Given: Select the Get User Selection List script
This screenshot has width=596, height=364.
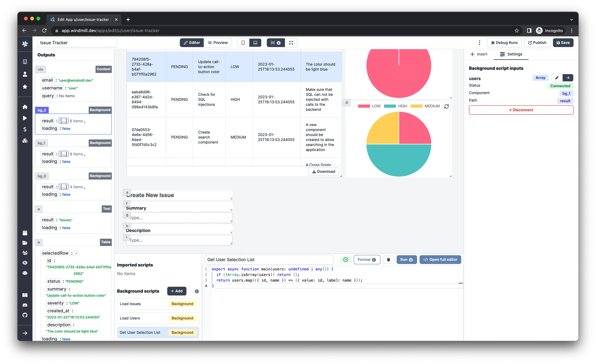Looking at the screenshot, I should click(x=140, y=333).
